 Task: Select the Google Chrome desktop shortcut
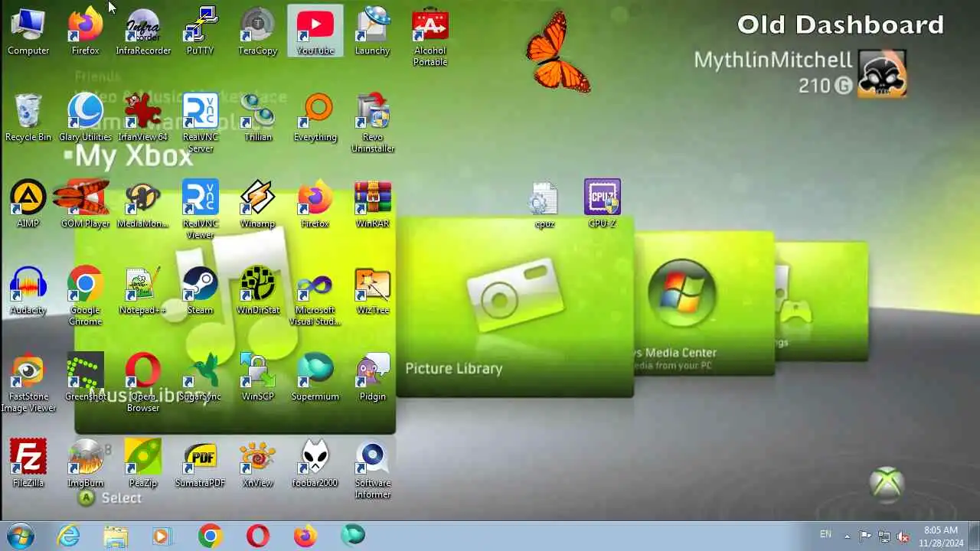coord(86,296)
